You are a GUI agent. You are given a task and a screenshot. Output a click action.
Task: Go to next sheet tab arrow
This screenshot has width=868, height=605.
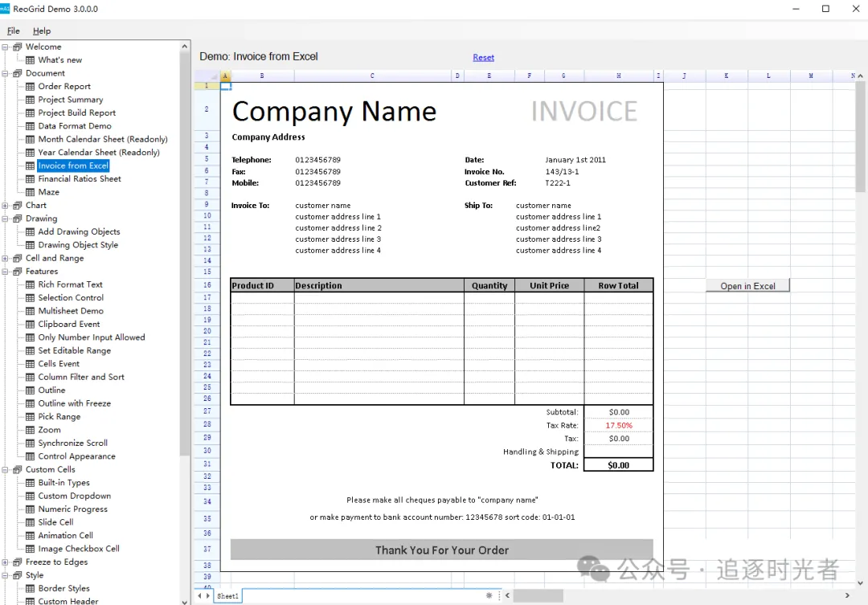click(x=208, y=595)
